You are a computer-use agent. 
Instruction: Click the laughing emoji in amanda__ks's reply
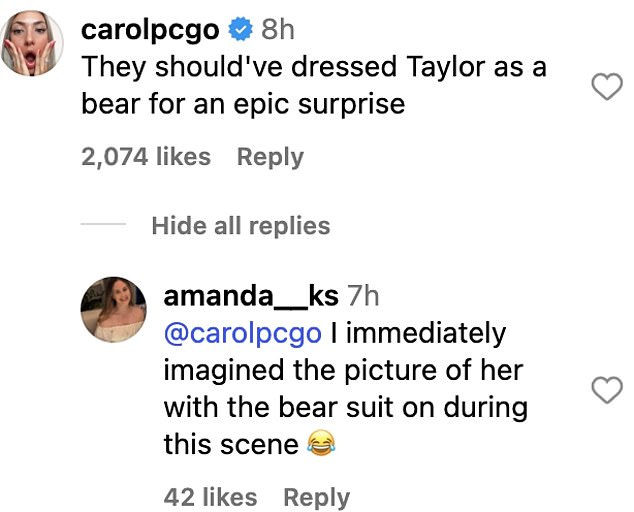[320, 444]
